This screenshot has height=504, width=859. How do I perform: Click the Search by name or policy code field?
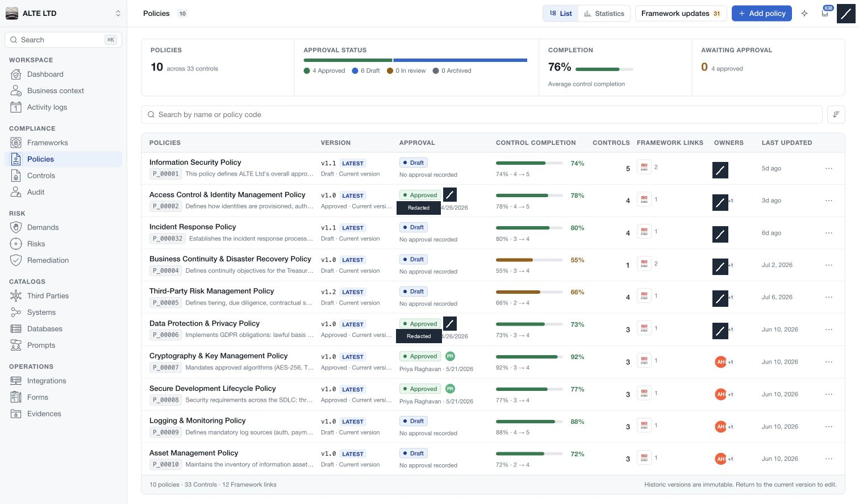(481, 115)
